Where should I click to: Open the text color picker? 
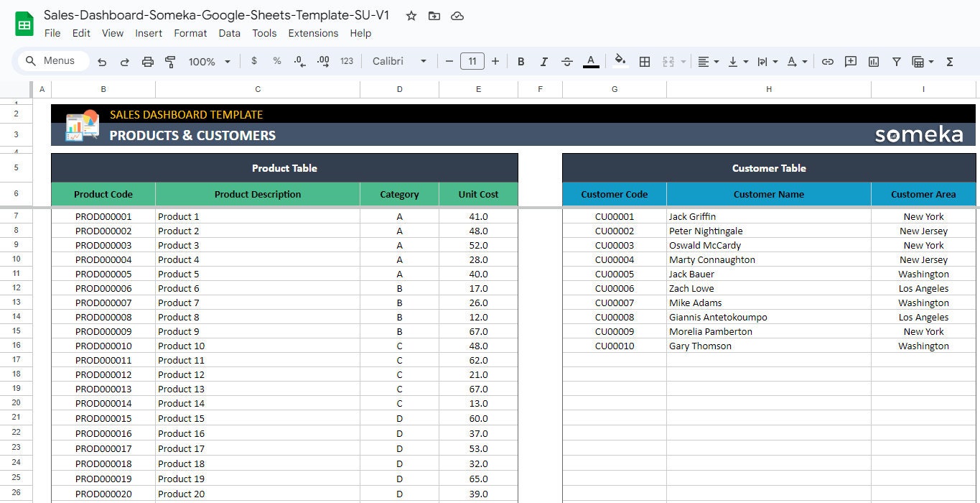click(x=591, y=61)
